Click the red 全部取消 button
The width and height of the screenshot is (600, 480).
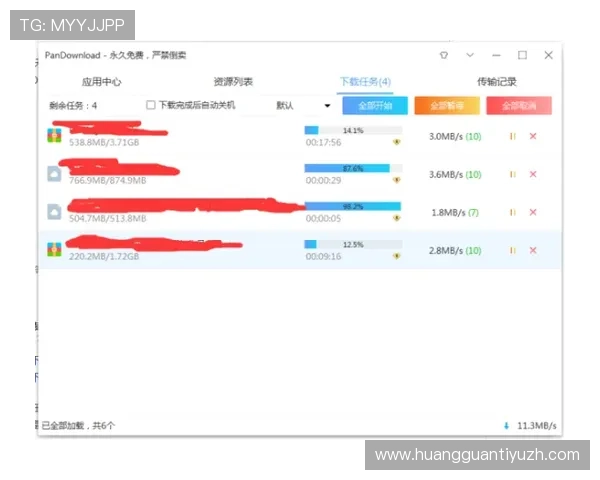point(519,106)
